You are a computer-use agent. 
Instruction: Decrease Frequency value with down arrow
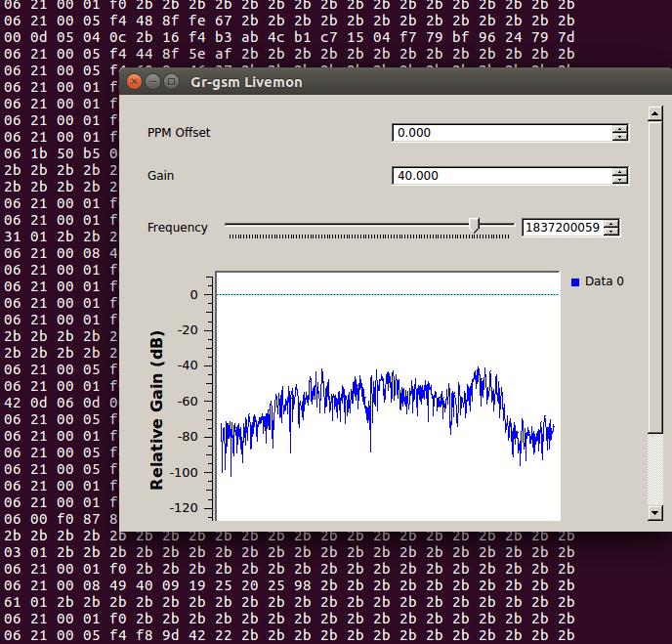611,231
